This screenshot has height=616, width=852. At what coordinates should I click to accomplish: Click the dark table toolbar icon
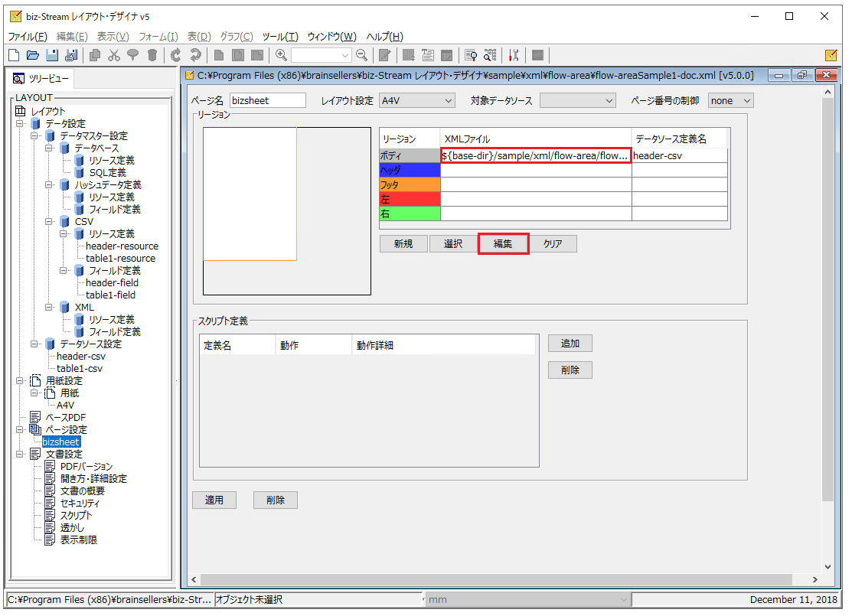pyautogui.click(x=446, y=55)
